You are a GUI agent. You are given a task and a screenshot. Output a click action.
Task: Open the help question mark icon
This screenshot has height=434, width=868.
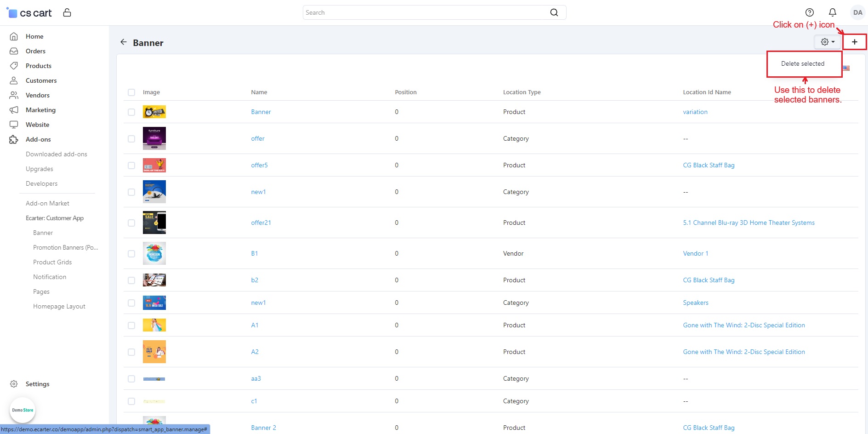point(809,12)
